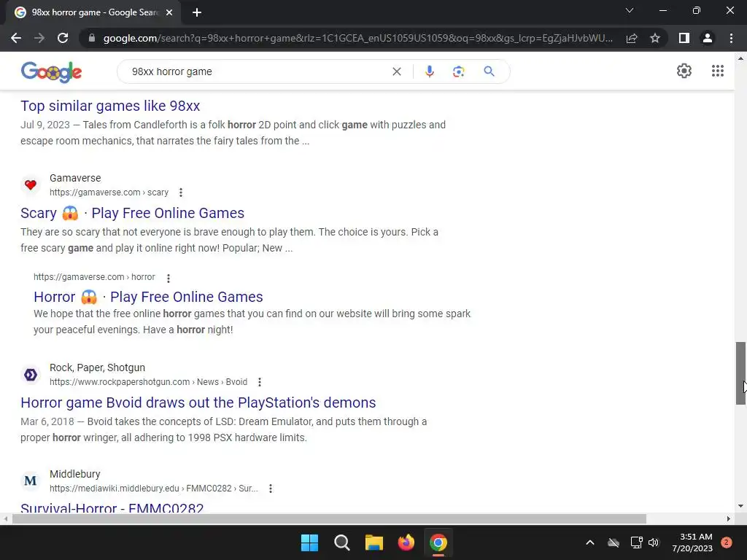Viewport: 747px width, 560px height.
Task: Open network status in tray
Action: [636, 542]
